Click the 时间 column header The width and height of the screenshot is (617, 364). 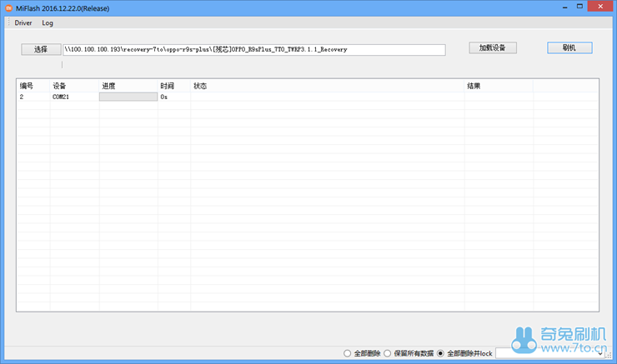[174, 86]
